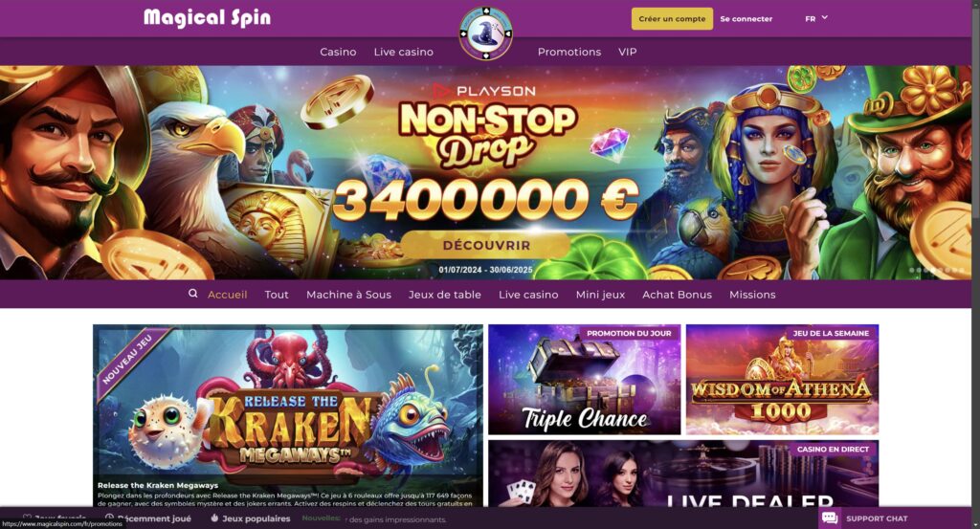Switch to the Achat Bonus tab
This screenshot has width=980, height=529.
coord(677,295)
